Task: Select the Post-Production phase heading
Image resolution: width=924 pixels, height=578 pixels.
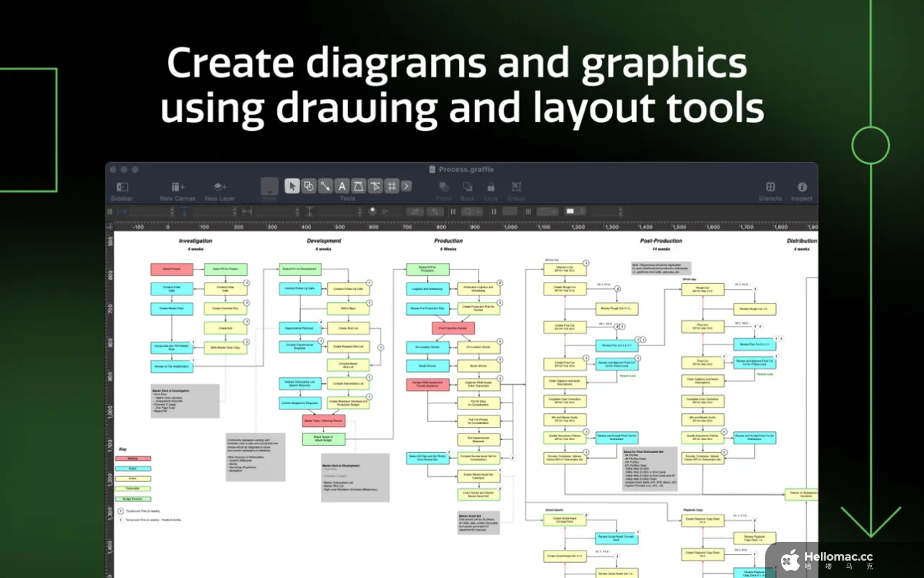Action: coord(661,241)
